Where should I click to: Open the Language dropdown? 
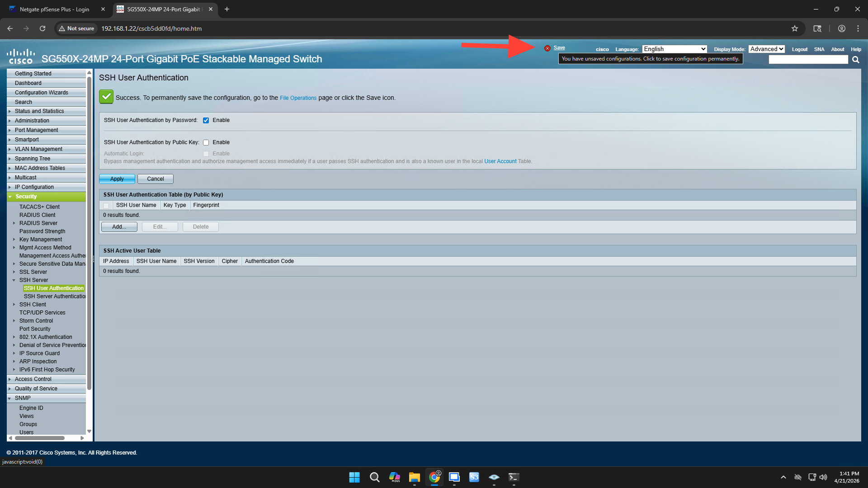pos(675,49)
